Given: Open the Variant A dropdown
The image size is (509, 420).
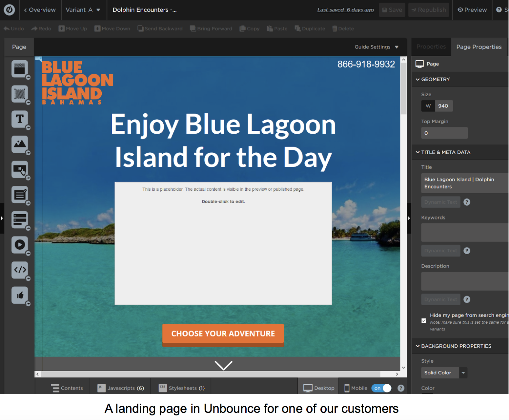Looking at the screenshot, I should (83, 10).
